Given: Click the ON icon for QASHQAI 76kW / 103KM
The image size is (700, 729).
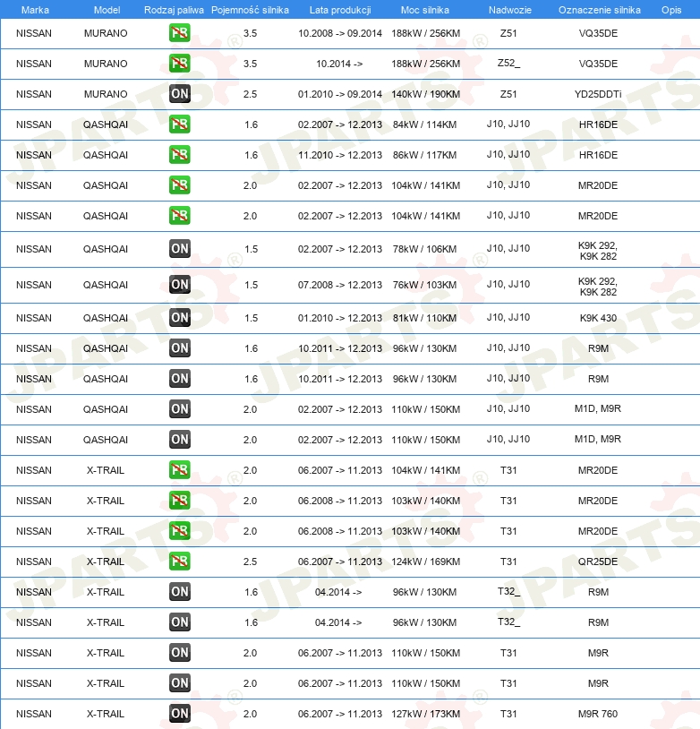Looking at the screenshot, I should click(179, 285).
